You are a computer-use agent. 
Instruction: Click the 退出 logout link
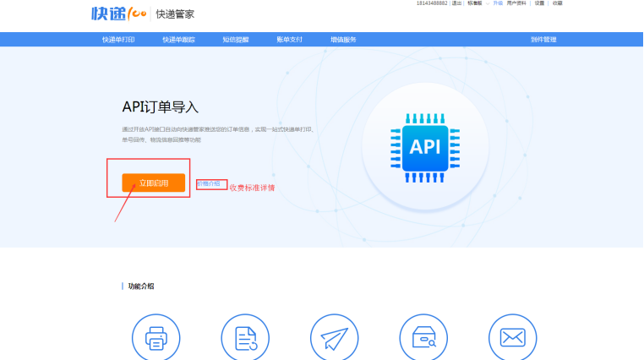pyautogui.click(x=456, y=3)
